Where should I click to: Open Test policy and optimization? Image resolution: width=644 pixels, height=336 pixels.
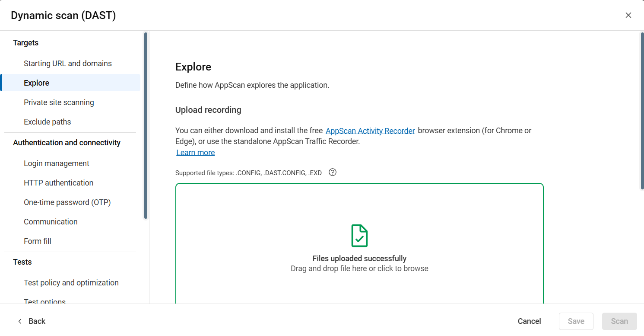pyautogui.click(x=71, y=283)
